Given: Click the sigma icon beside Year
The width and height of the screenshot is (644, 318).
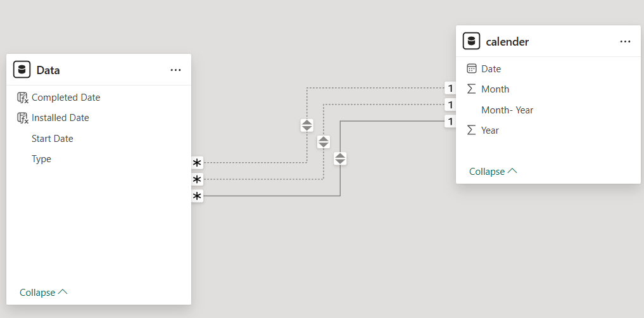Looking at the screenshot, I should pyautogui.click(x=472, y=130).
